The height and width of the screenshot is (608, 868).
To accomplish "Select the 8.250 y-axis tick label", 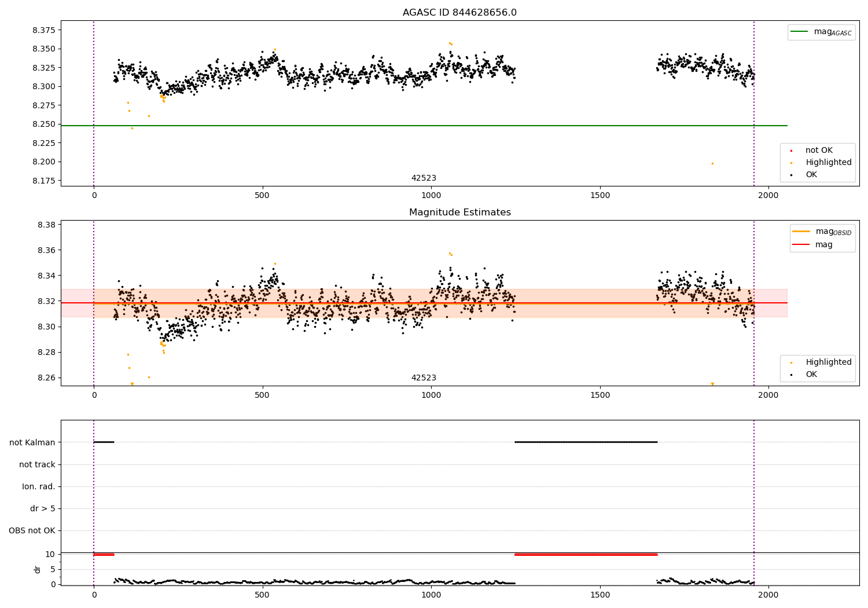I will pyautogui.click(x=44, y=124).
